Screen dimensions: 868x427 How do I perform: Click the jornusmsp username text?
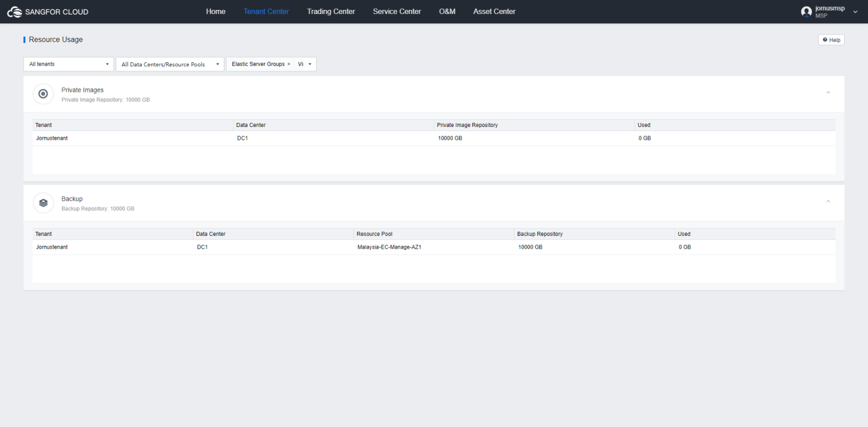[x=830, y=9]
